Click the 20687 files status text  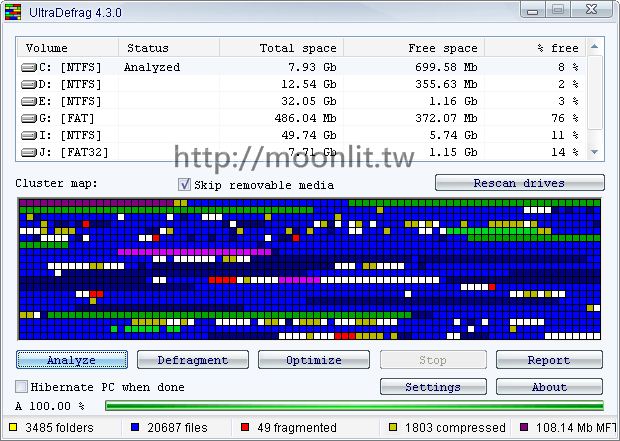pyautogui.click(x=177, y=428)
